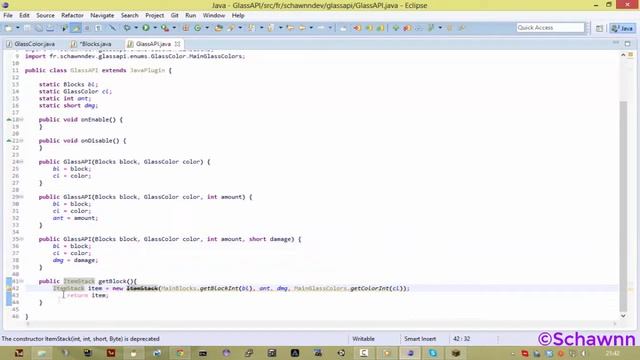Switch to the Java perspective button

click(x=622, y=28)
